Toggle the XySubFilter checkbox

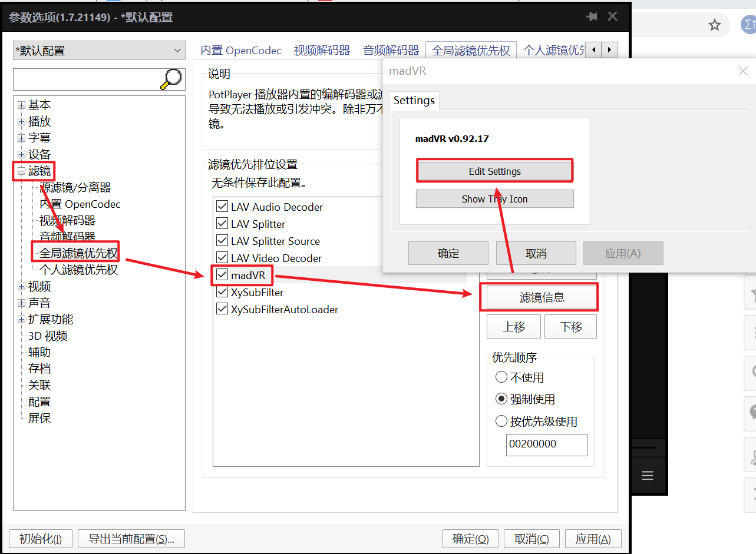[x=222, y=292]
